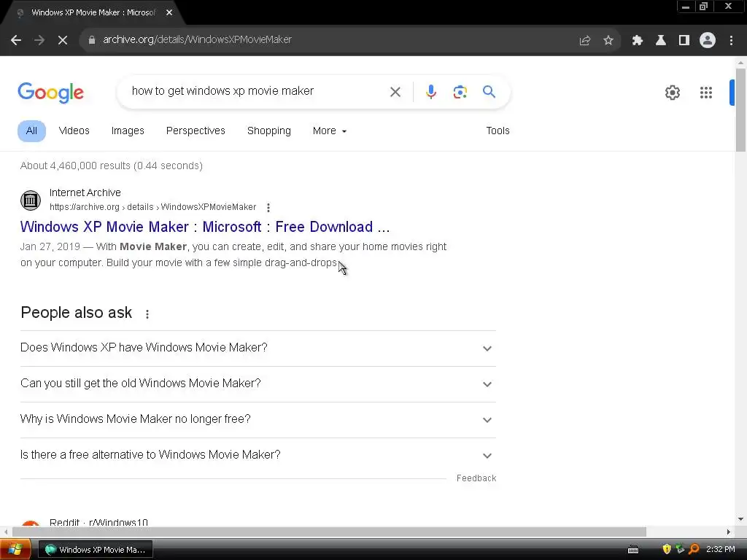The width and height of the screenshot is (747, 560).
Task: Close the Windows XP Movie Maker tab
Action: 169,13
